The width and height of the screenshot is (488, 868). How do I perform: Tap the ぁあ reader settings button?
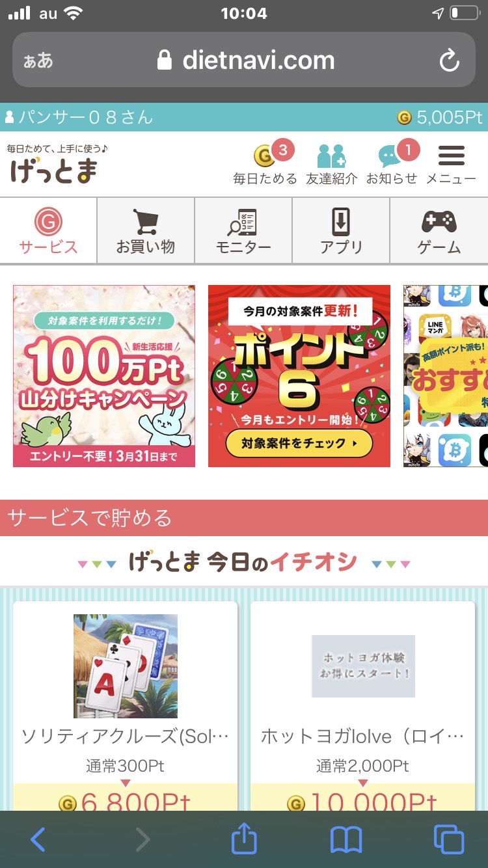pos(38,61)
